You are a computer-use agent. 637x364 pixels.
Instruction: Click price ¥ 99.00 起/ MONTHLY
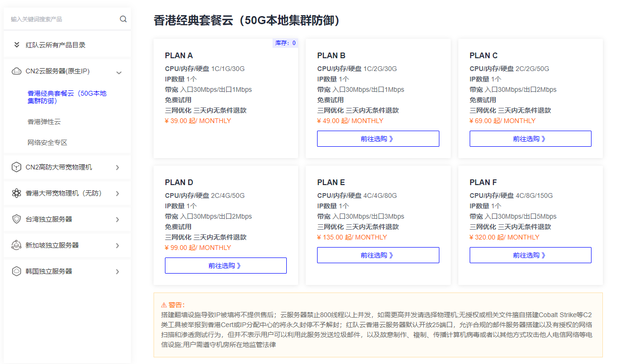coord(198,248)
